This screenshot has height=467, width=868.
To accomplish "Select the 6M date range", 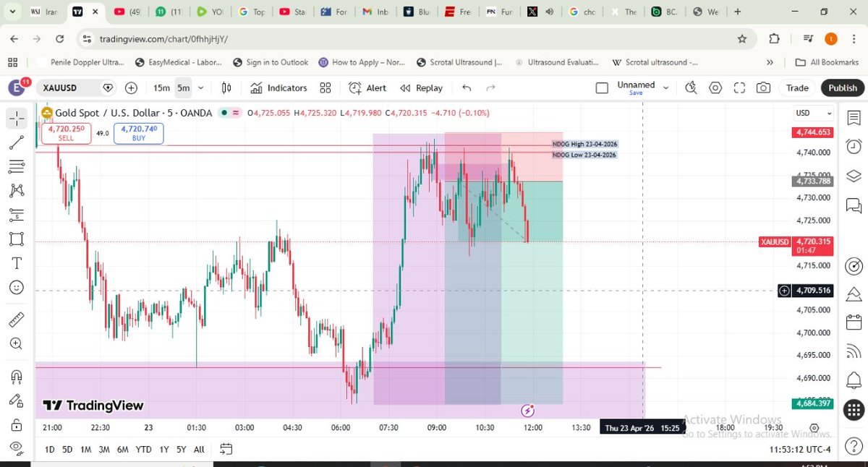I will [x=123, y=450].
